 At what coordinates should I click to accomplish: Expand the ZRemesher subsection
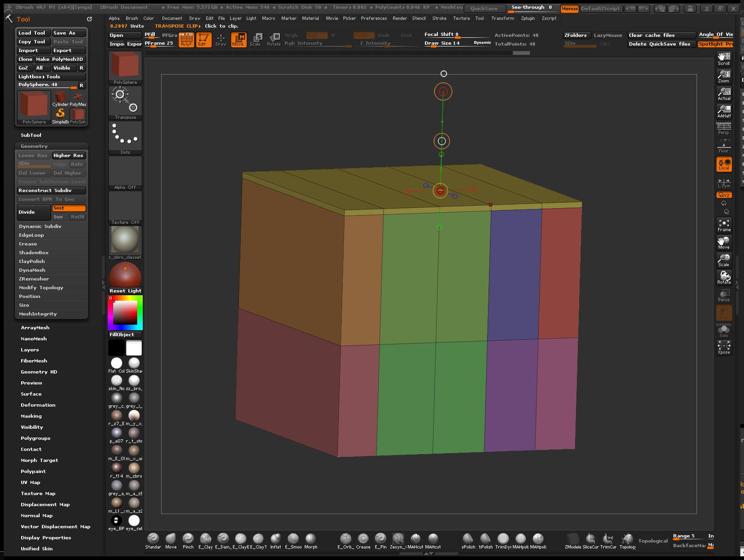[x=34, y=279]
